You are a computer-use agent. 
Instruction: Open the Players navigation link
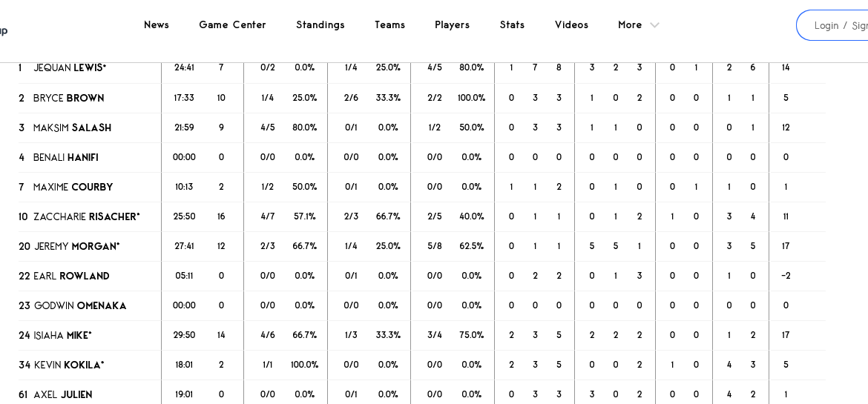pyautogui.click(x=452, y=24)
